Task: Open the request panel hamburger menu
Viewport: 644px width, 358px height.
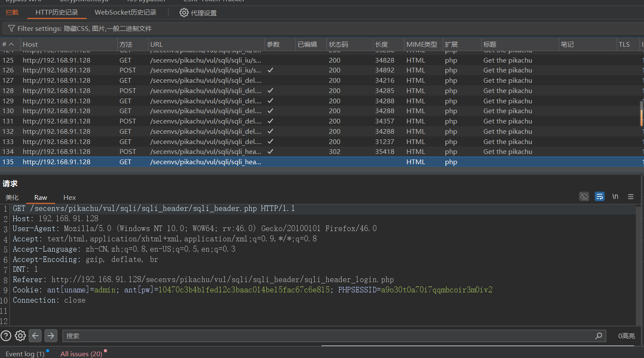Action: pos(631,196)
